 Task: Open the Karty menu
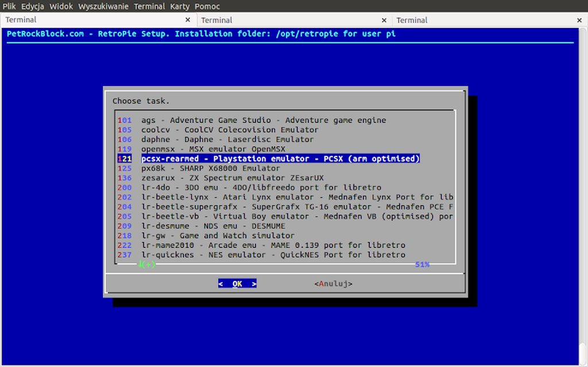(x=180, y=6)
